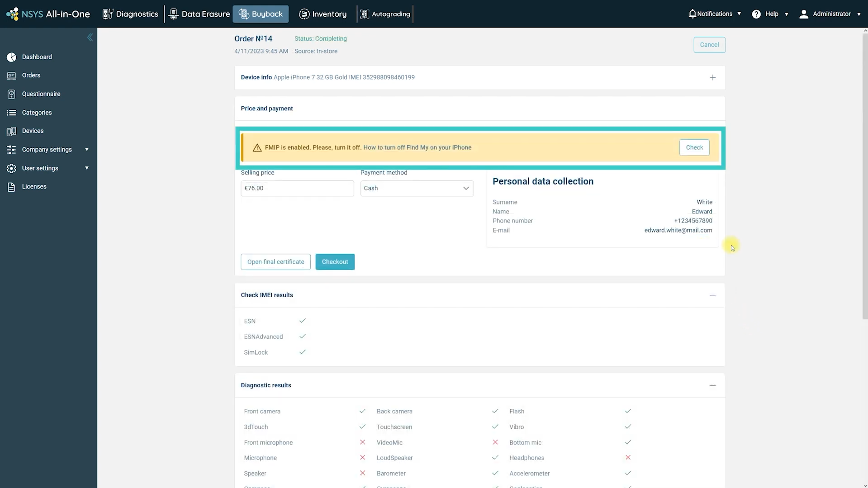Click the Devices sidebar icon
Viewport: 868px width, 488px height.
click(x=11, y=131)
